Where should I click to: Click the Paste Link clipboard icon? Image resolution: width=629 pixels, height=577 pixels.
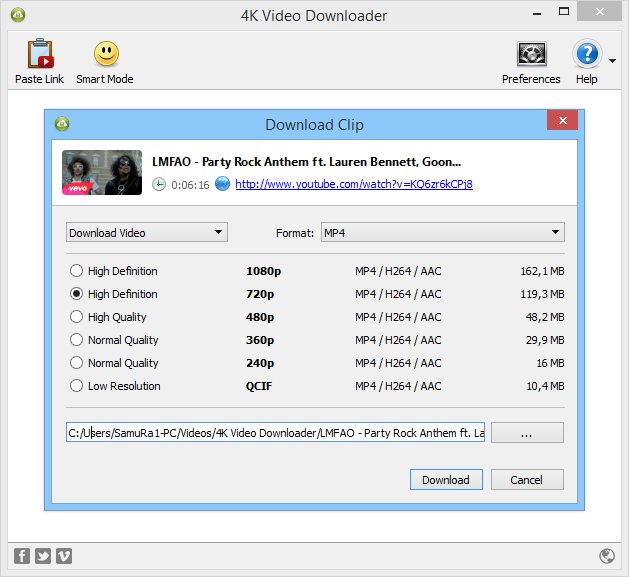(40, 53)
